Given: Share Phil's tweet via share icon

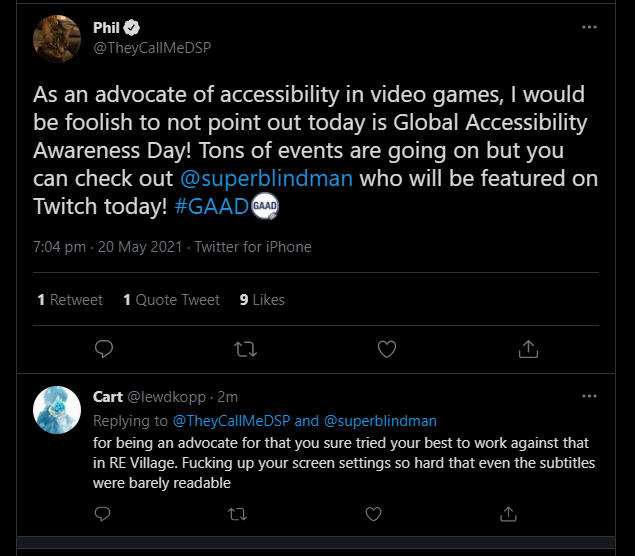Looking at the screenshot, I should click(528, 349).
